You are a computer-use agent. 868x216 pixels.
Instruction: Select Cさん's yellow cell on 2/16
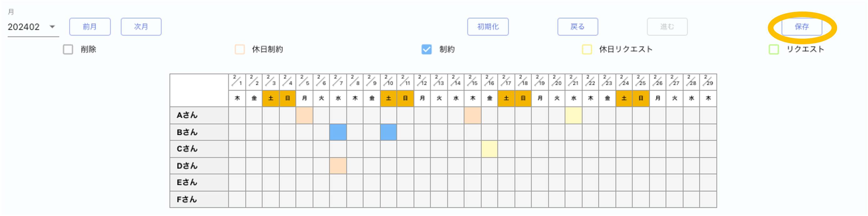pyautogui.click(x=489, y=149)
